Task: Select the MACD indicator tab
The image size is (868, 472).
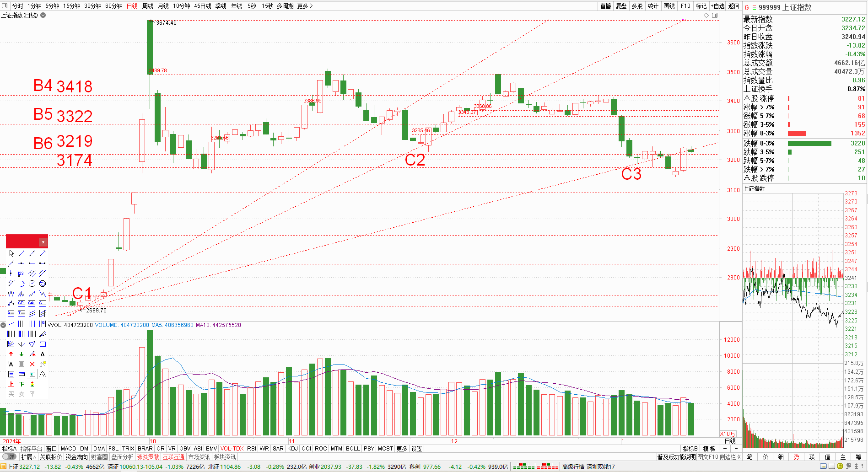Action: (x=68, y=449)
